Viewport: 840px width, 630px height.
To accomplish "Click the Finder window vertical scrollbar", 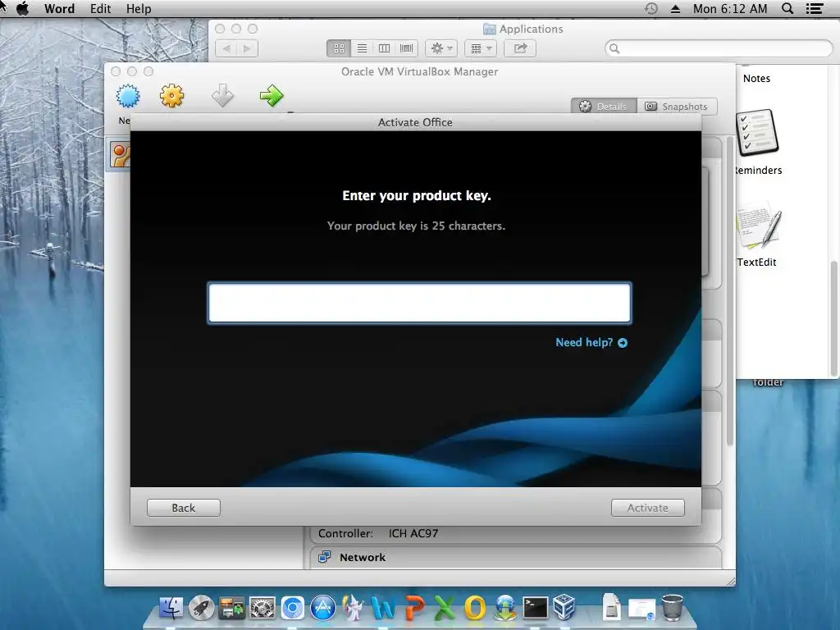I will 834,317.
